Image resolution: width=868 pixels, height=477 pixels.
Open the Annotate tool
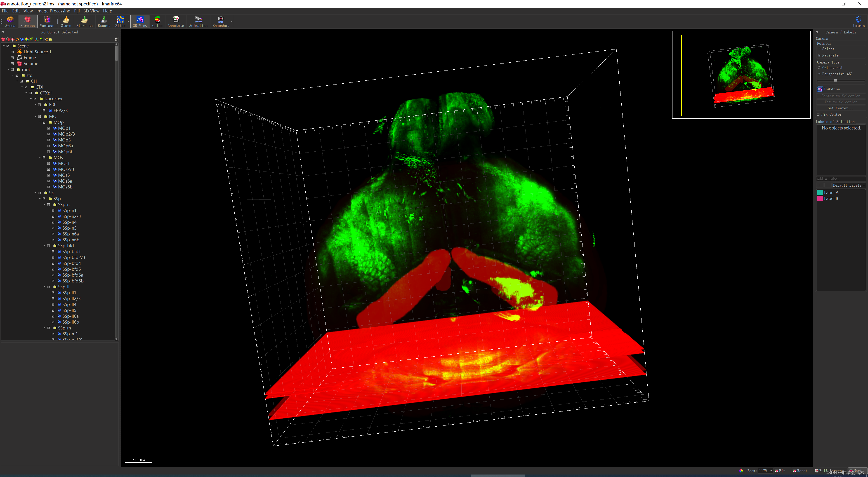coord(176,22)
